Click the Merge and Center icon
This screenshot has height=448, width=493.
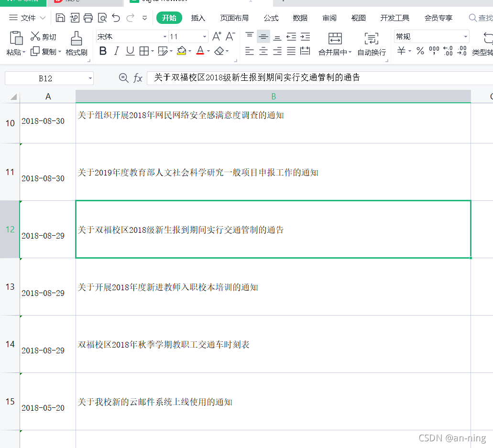coord(335,39)
